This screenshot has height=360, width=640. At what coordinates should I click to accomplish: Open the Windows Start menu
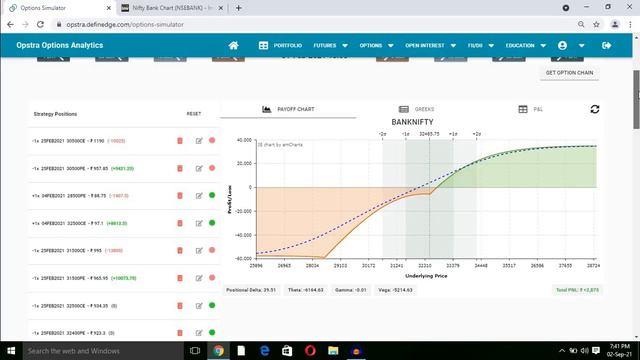pos(11,351)
